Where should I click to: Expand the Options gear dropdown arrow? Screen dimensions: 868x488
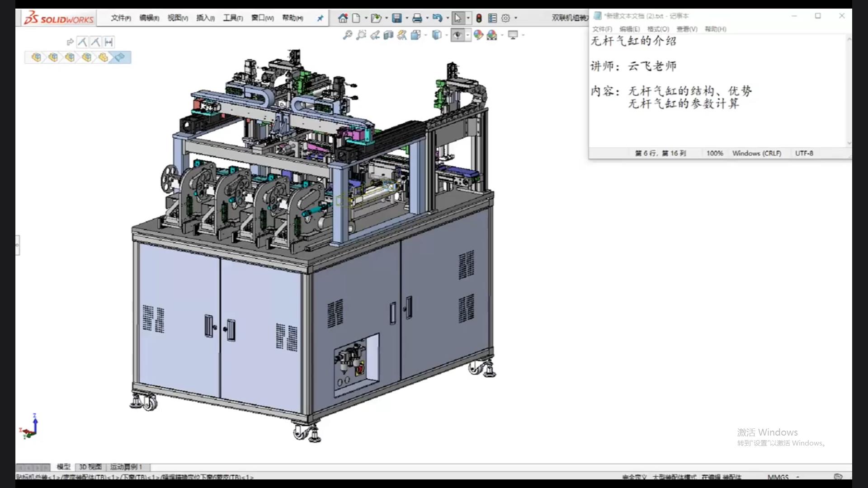pos(516,18)
